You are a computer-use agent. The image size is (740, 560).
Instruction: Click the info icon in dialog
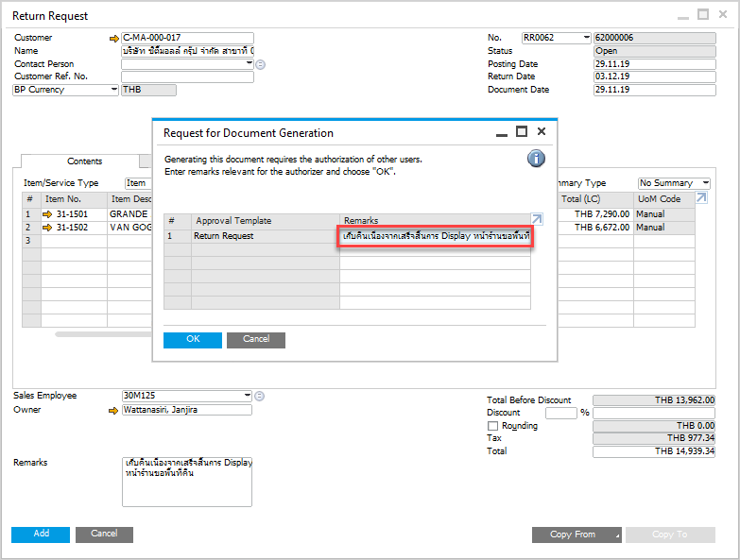pos(536,159)
